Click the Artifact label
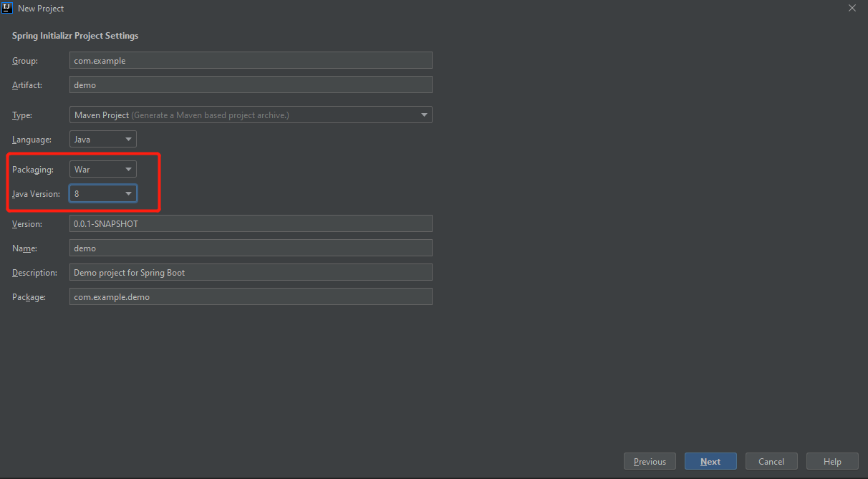Image resolution: width=868 pixels, height=479 pixels. [27, 85]
